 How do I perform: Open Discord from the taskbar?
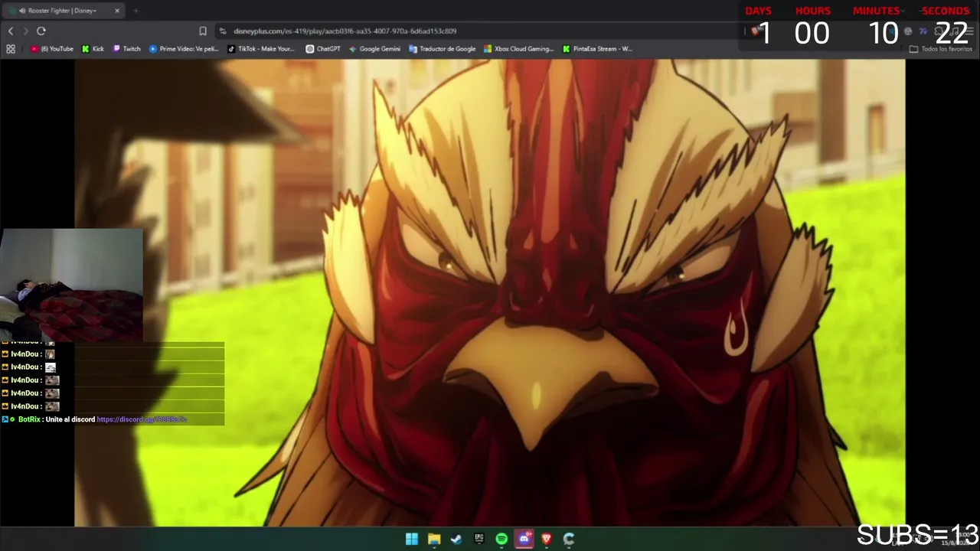tap(524, 539)
